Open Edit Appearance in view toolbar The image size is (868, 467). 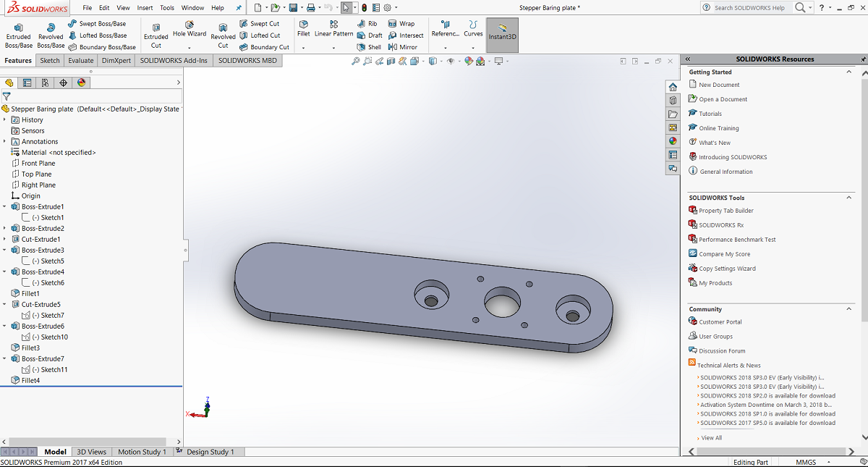tap(468, 62)
